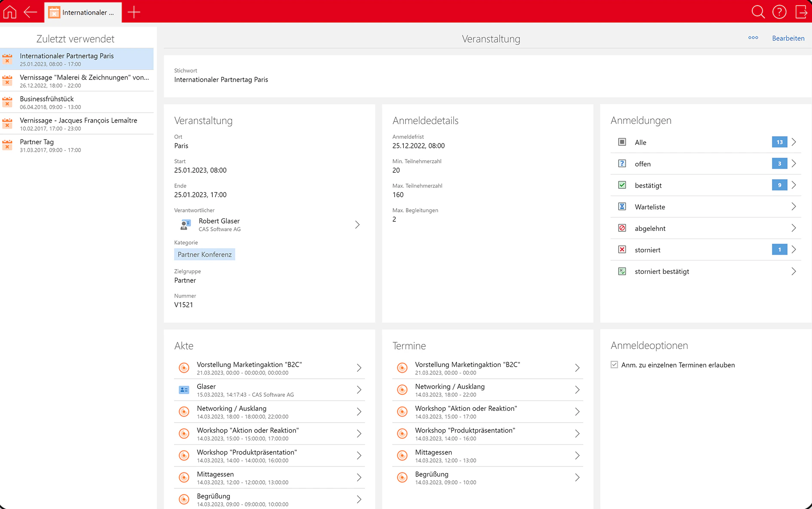Screen dimensions: 812x509
Task: Click the Zielgruppe value Partner
Action: (x=185, y=280)
